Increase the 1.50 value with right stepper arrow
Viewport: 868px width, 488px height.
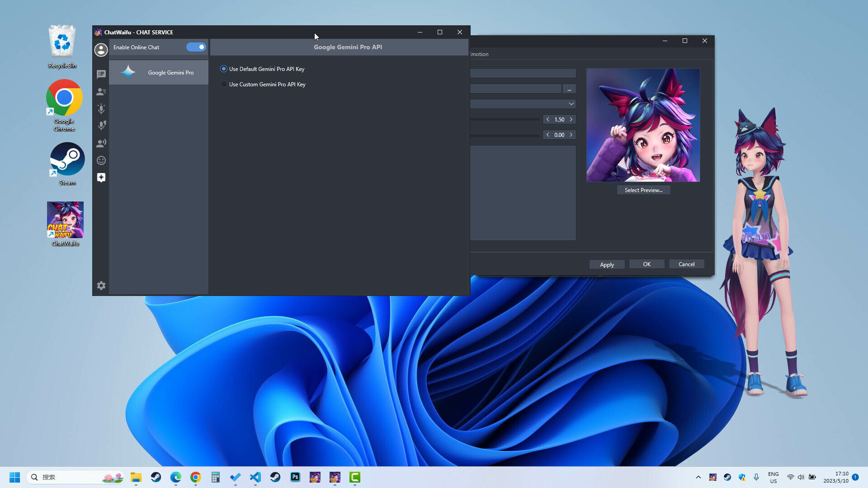tap(571, 119)
